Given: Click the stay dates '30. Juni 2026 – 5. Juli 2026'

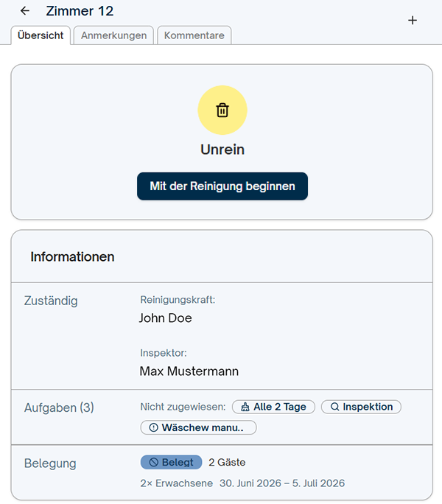Looking at the screenshot, I should click(x=282, y=483).
